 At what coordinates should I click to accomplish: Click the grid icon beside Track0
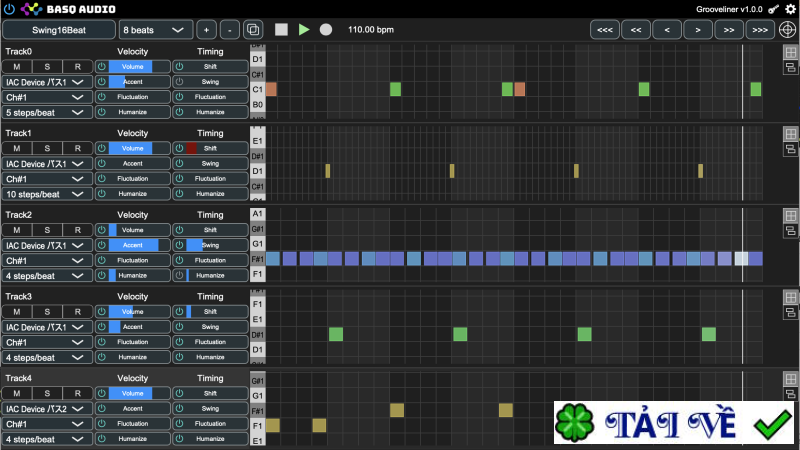click(789, 52)
